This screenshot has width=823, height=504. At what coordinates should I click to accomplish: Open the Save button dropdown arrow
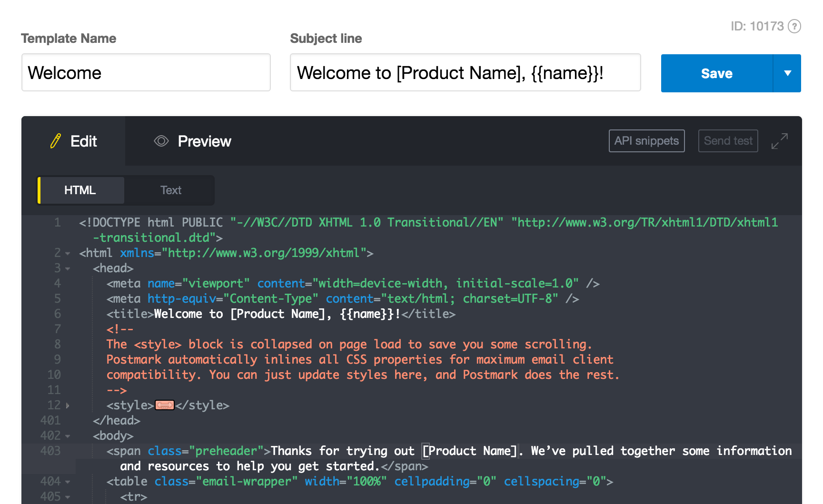pos(787,73)
